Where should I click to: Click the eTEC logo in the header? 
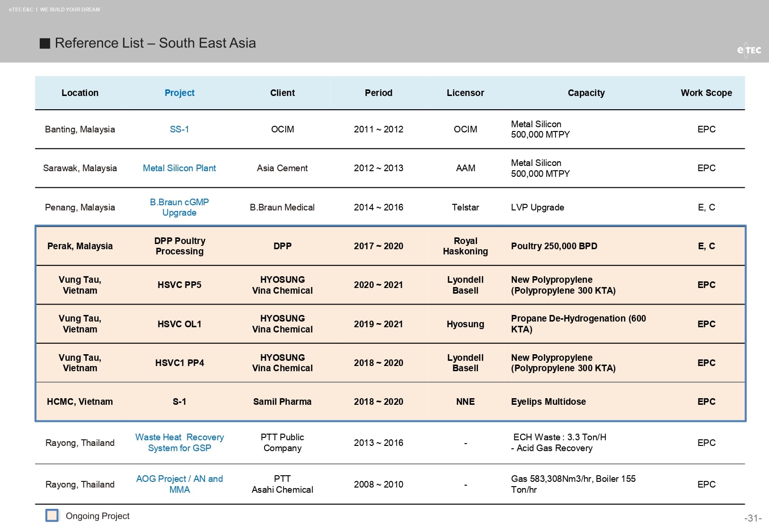749,50
